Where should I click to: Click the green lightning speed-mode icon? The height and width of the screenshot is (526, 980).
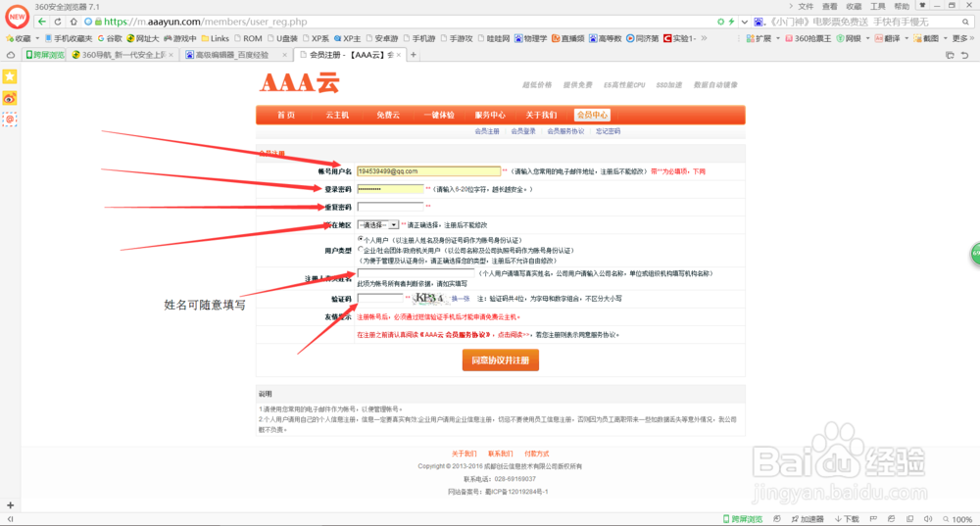(731, 22)
